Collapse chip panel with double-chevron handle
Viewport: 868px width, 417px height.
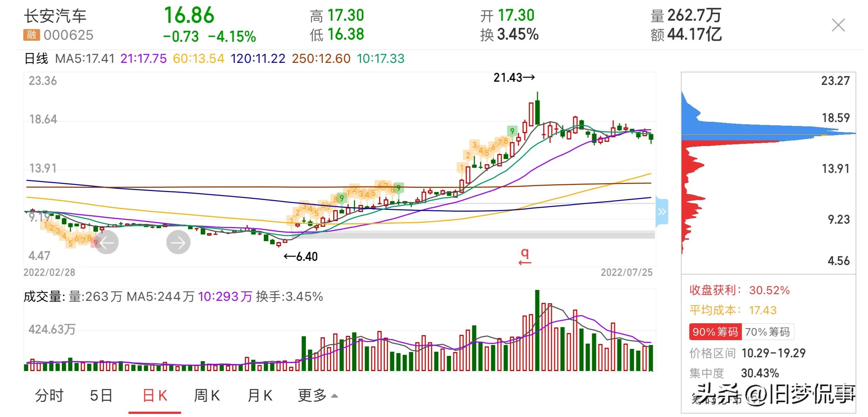[x=662, y=212]
